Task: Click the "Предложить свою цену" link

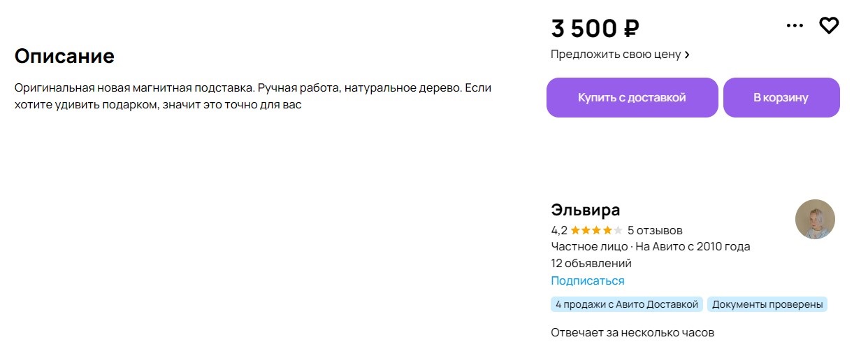Action: [x=615, y=54]
